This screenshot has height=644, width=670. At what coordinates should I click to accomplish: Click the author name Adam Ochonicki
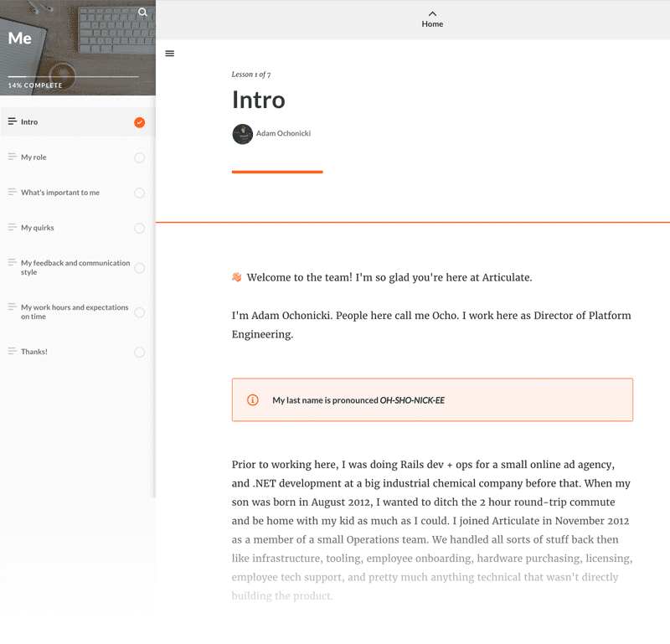tap(283, 133)
